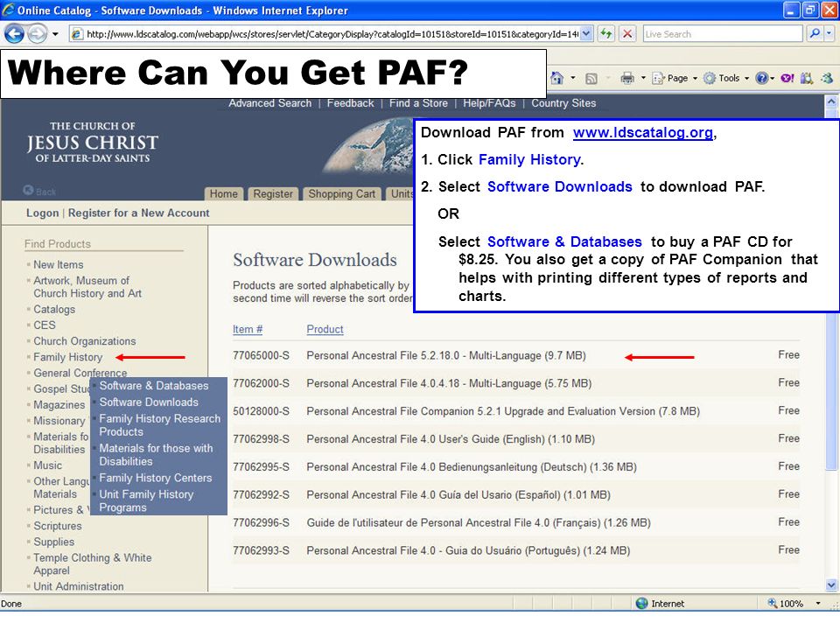Image resolution: width=840 pixels, height=630 pixels.
Task: Select Software Downloads in flyout menu
Action: [149, 402]
